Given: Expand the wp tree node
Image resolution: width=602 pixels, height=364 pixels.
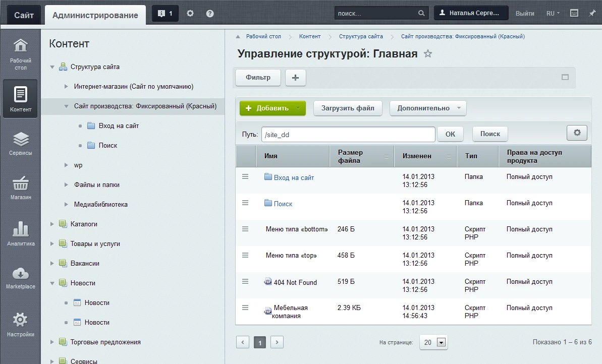Looking at the screenshot, I should 66,165.
